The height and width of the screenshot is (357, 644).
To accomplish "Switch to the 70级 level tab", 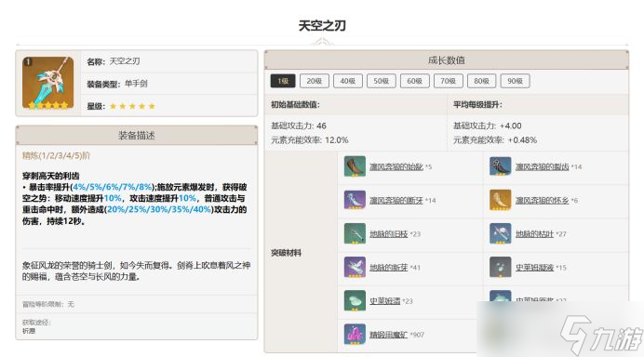I will (x=448, y=81).
